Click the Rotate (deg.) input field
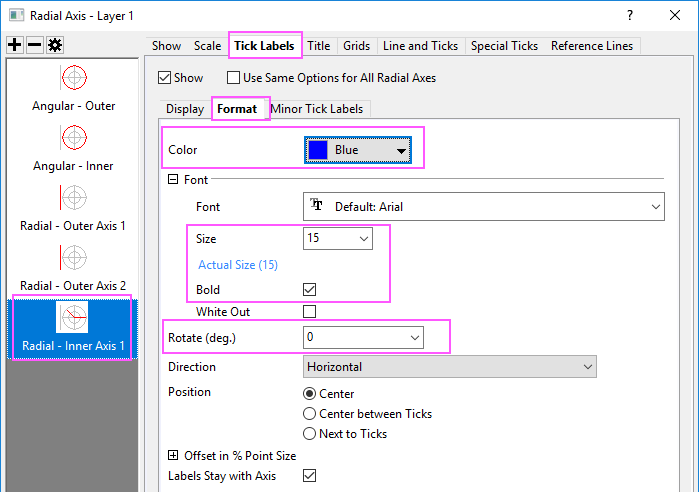The image size is (699, 492). pos(353,338)
